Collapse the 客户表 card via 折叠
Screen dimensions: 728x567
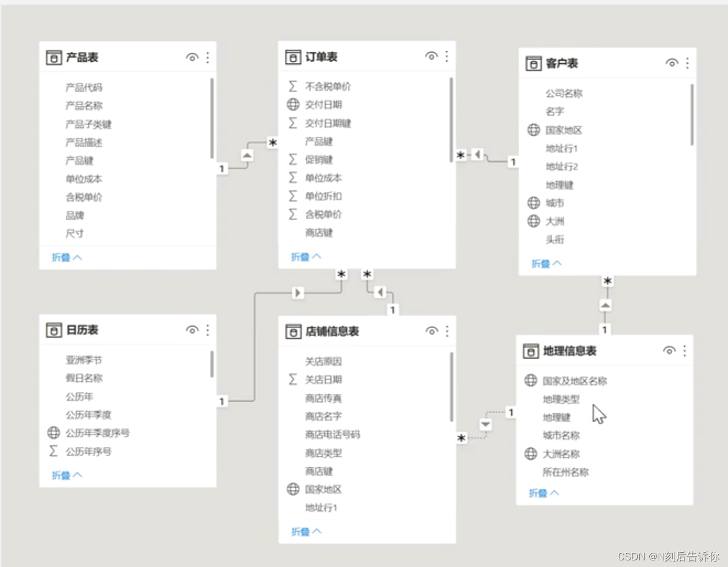point(546,263)
